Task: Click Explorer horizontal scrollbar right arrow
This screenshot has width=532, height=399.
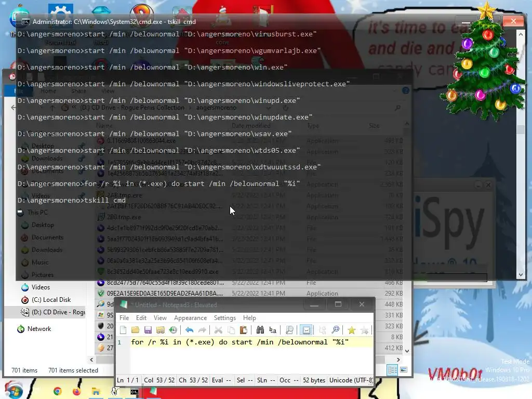Action: (398, 360)
